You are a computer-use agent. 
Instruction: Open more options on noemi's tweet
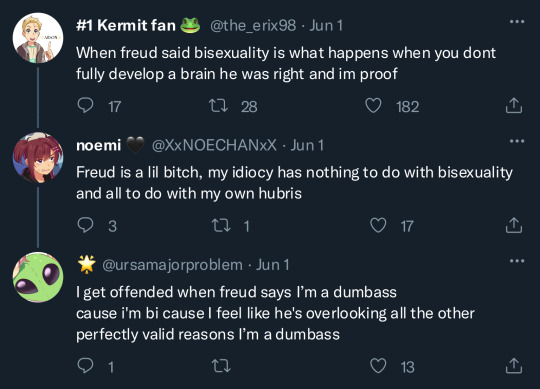point(517,141)
